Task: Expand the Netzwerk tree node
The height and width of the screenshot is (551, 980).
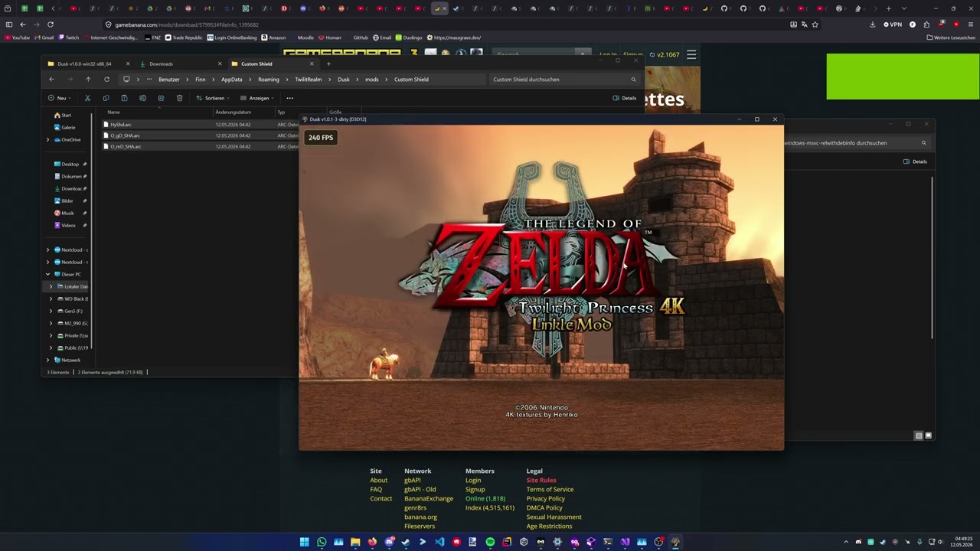Action: tap(47, 360)
